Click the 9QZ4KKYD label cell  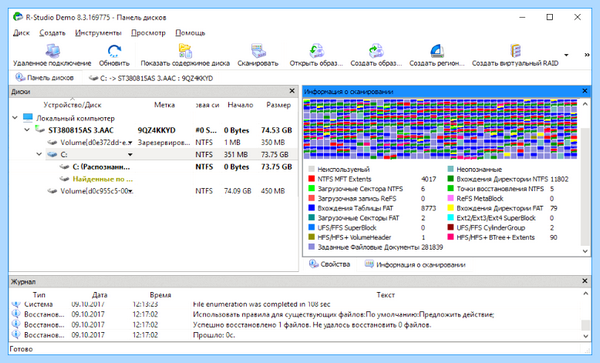[157, 130]
